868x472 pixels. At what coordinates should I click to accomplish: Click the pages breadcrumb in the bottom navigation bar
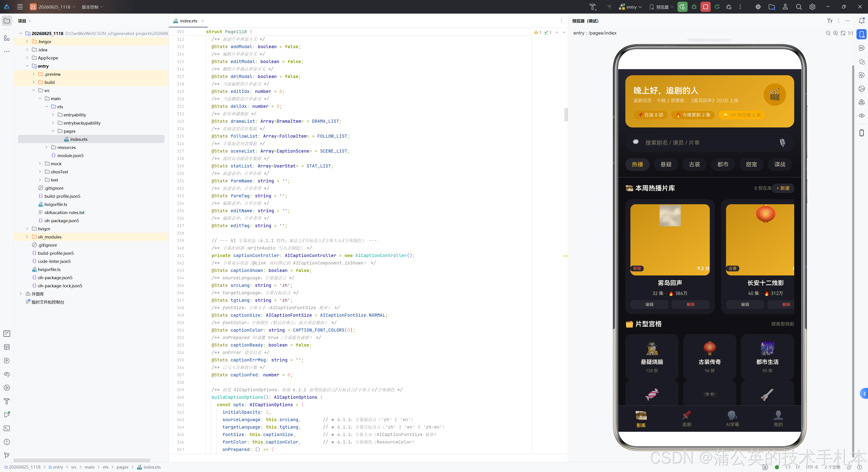click(122, 467)
